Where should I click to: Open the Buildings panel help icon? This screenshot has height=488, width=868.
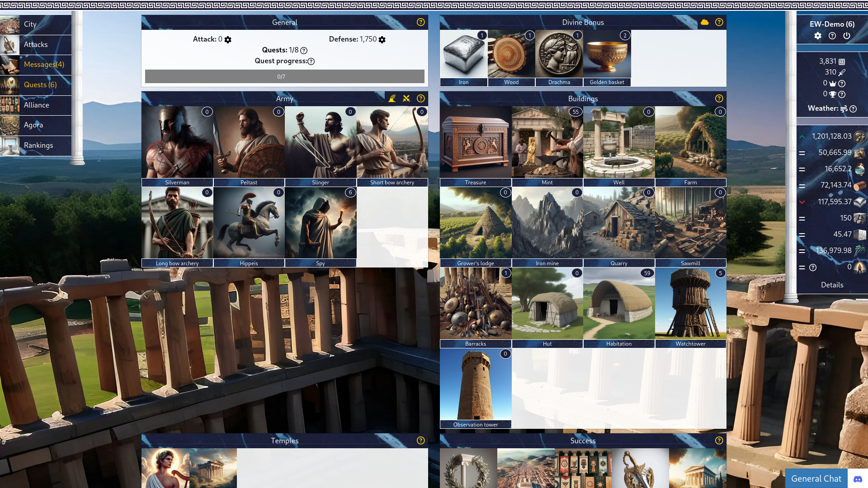pyautogui.click(x=719, y=99)
